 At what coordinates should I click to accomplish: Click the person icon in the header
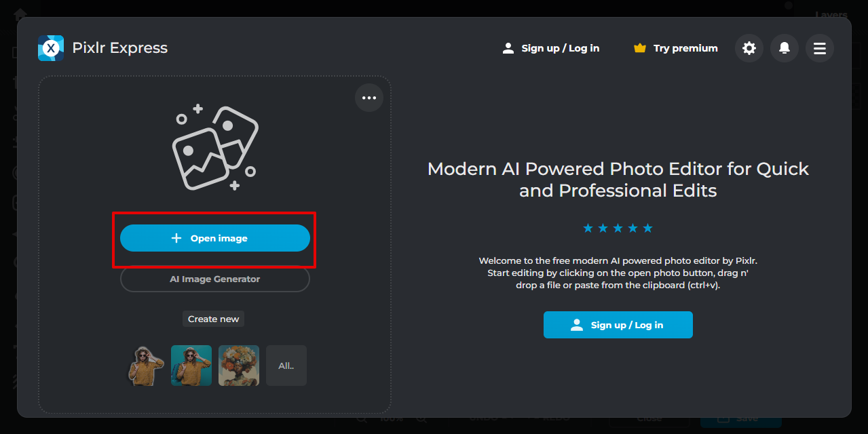(x=508, y=48)
